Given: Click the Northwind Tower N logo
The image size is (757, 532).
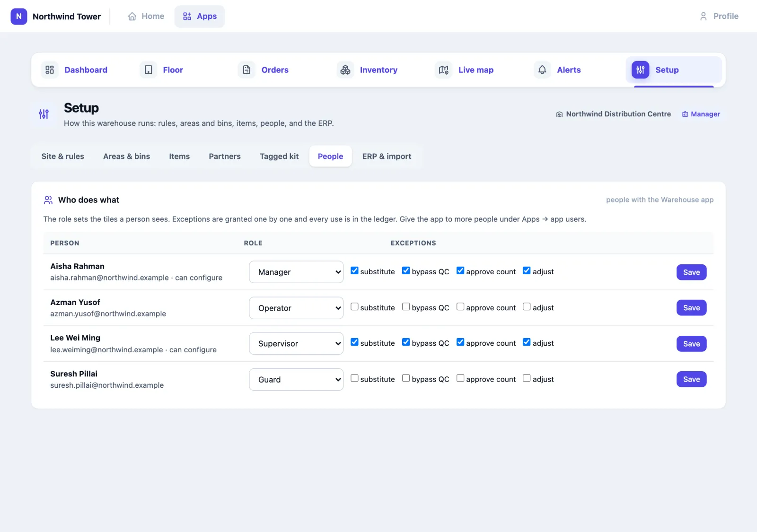Looking at the screenshot, I should coord(19,16).
